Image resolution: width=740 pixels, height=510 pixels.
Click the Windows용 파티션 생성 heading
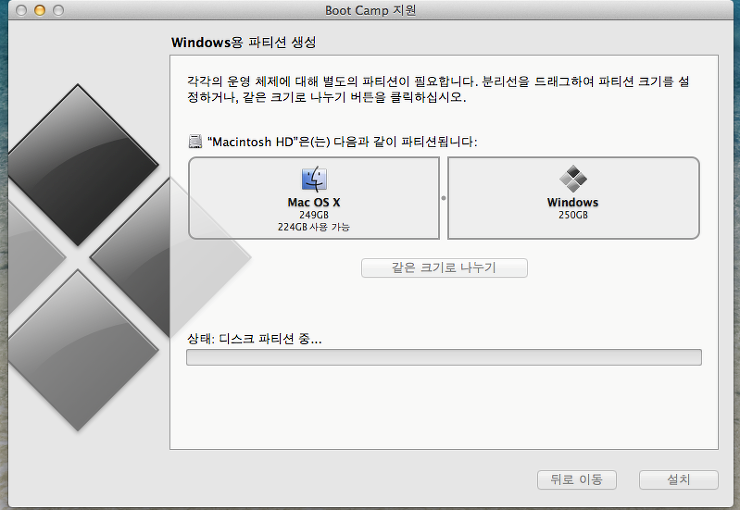pos(244,42)
